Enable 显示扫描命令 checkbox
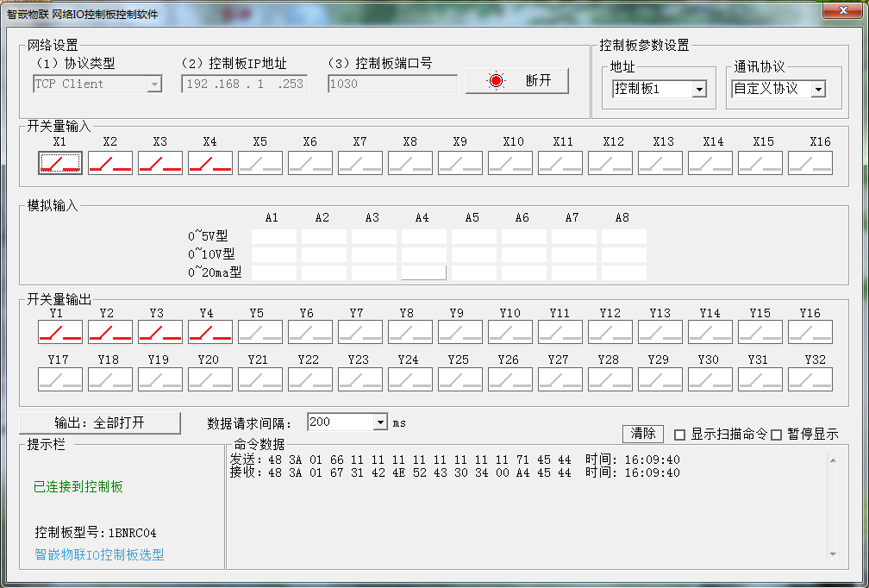This screenshot has height=588, width=869. [679, 435]
